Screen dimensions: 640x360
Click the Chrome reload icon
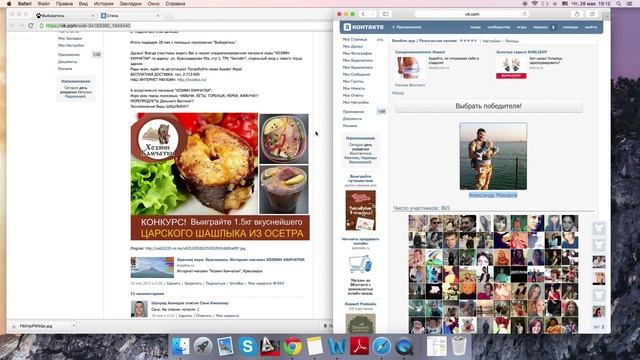click(31, 25)
